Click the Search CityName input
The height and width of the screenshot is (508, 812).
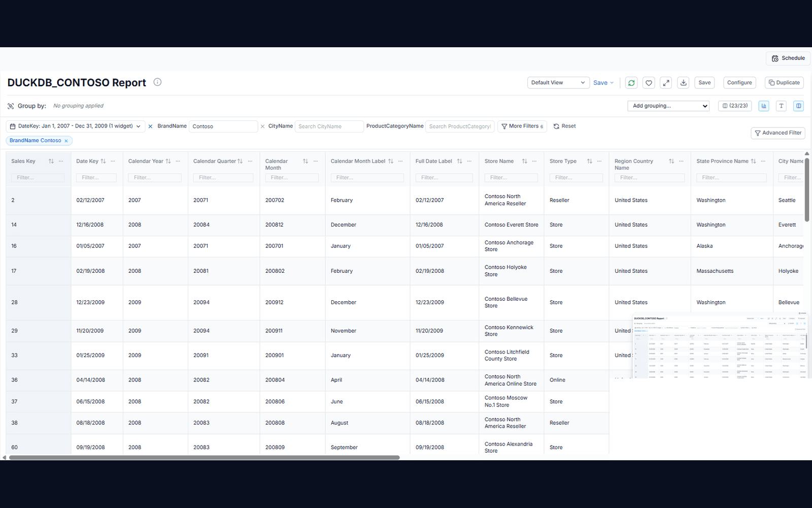[329, 126]
